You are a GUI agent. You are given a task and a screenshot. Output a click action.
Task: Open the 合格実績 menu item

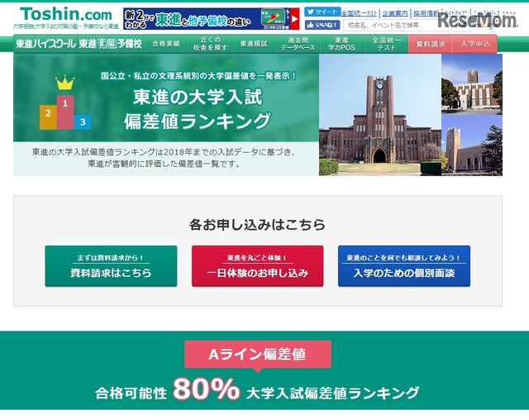click(x=165, y=44)
